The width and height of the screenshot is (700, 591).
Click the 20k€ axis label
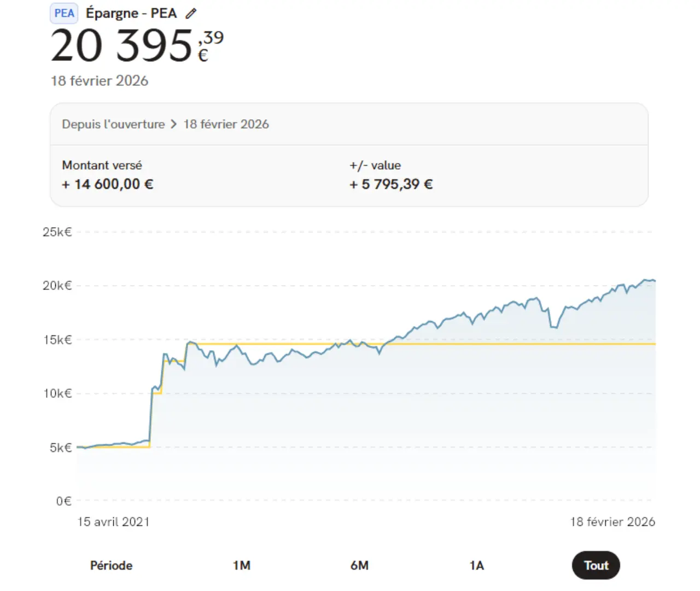tap(57, 286)
